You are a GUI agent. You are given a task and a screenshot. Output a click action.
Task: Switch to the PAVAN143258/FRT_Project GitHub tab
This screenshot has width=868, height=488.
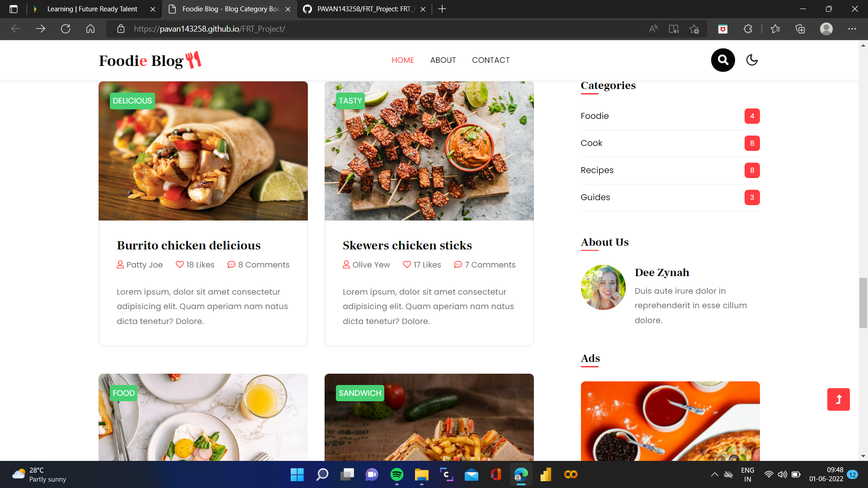(x=364, y=9)
